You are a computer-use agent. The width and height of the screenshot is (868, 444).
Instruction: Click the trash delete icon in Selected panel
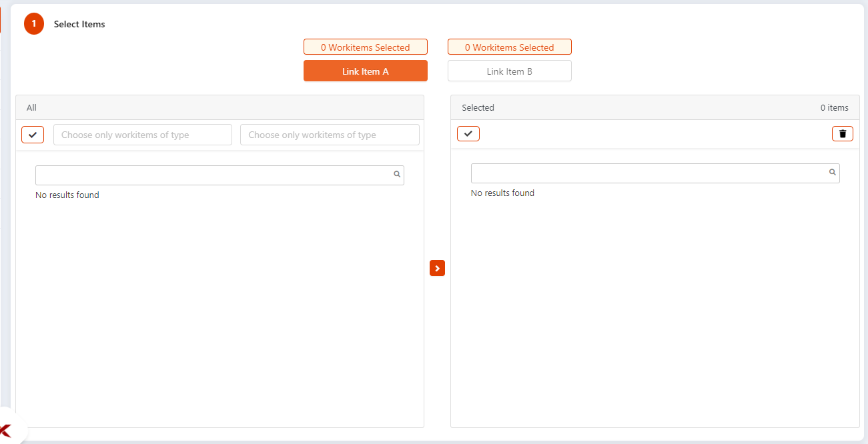tap(842, 133)
